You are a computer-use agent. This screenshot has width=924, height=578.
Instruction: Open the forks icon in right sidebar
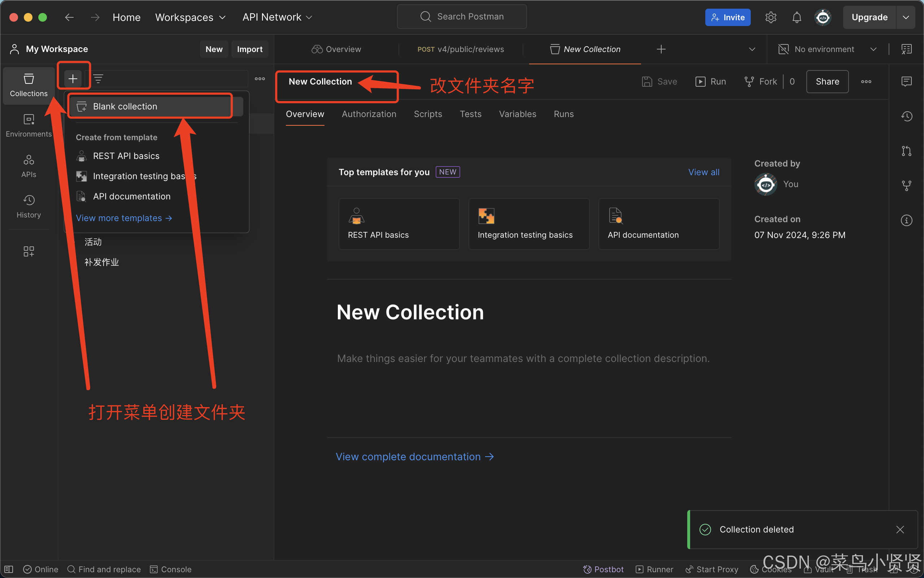[x=906, y=186]
